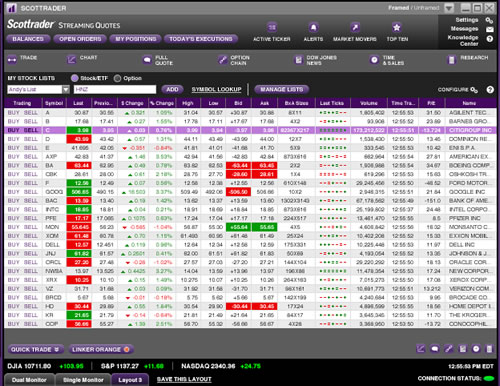Viewport: 500px width, 386px height.
Task: Open Knowledge Center help icon
Action: pyautogui.click(x=489, y=39)
